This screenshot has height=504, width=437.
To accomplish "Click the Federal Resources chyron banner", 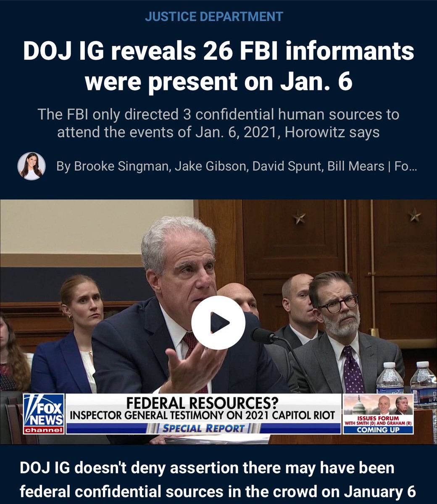I will pyautogui.click(x=203, y=414).
